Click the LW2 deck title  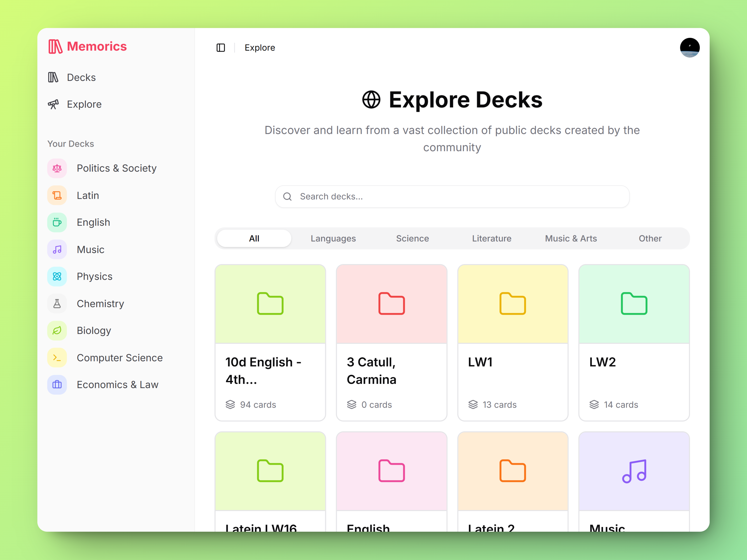(x=602, y=362)
